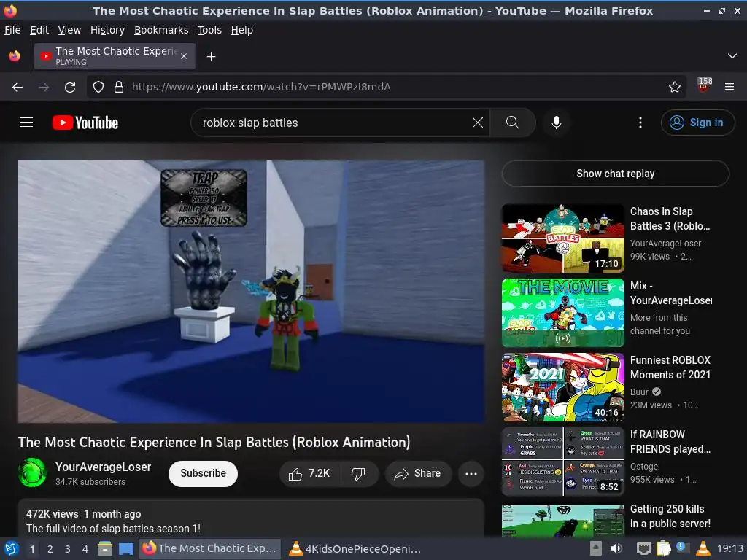
Task: Open the 8:52 Rainbow Friends thumbnail
Action: coord(563,462)
